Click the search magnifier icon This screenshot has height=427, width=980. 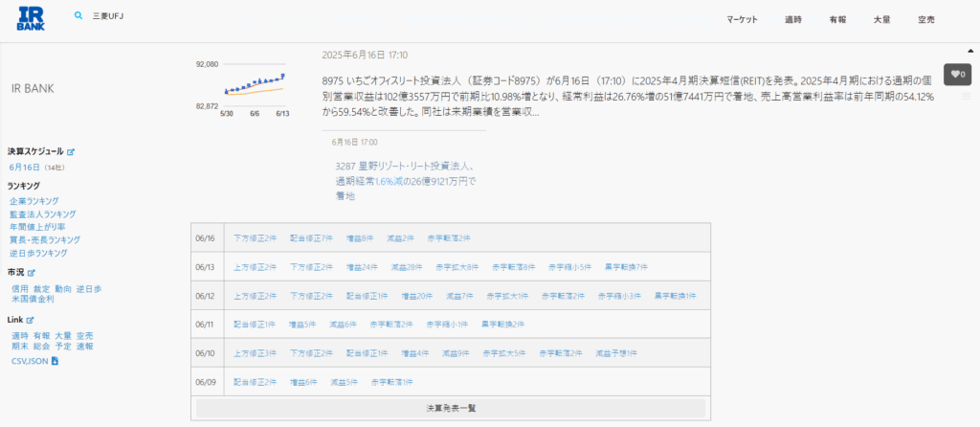pyautogui.click(x=78, y=16)
